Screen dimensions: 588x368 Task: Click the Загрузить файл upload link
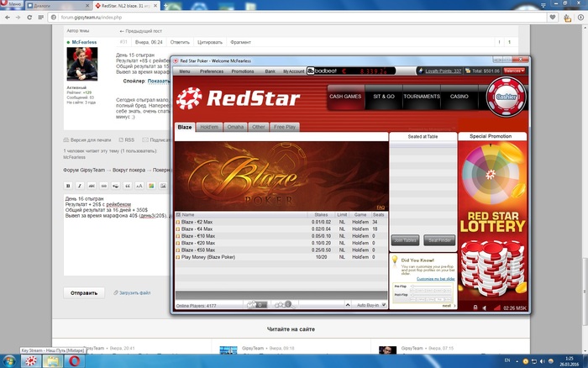[x=132, y=292]
